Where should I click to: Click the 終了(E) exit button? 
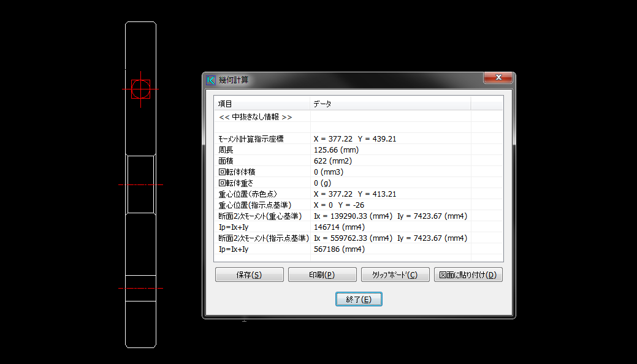(359, 299)
